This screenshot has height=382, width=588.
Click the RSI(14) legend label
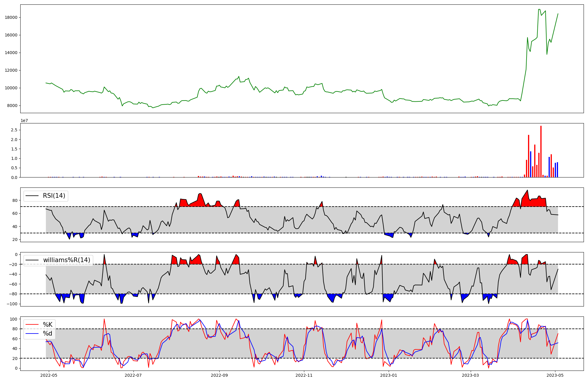(54, 196)
